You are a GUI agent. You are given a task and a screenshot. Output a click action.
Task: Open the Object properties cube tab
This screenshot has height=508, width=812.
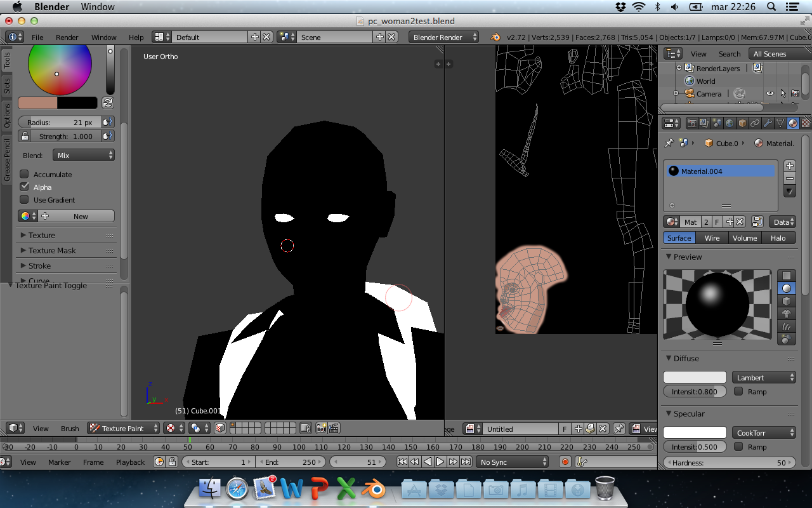click(x=742, y=123)
